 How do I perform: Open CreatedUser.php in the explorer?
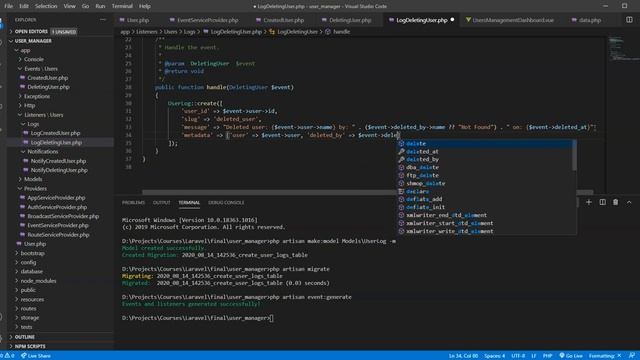coord(47,78)
